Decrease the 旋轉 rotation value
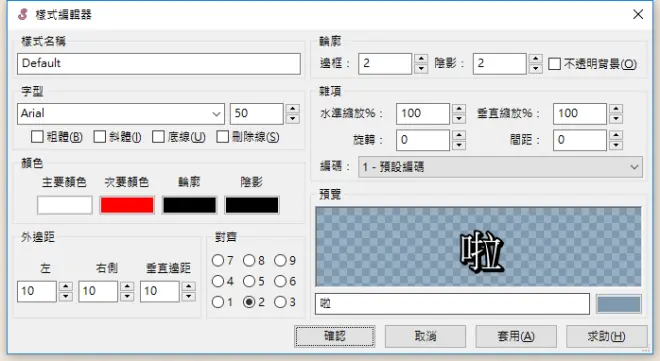Image resolution: width=660 pixels, height=361 pixels. point(459,145)
